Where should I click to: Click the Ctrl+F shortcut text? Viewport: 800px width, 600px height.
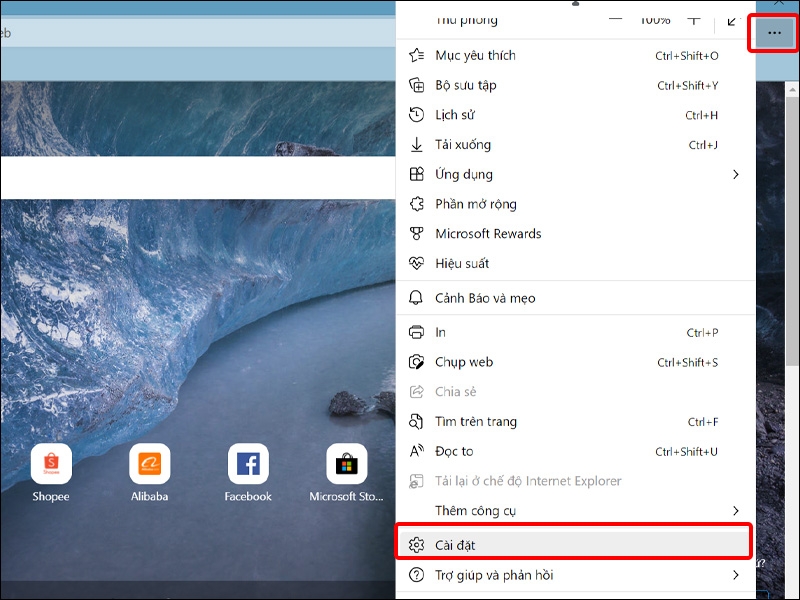pos(703,422)
